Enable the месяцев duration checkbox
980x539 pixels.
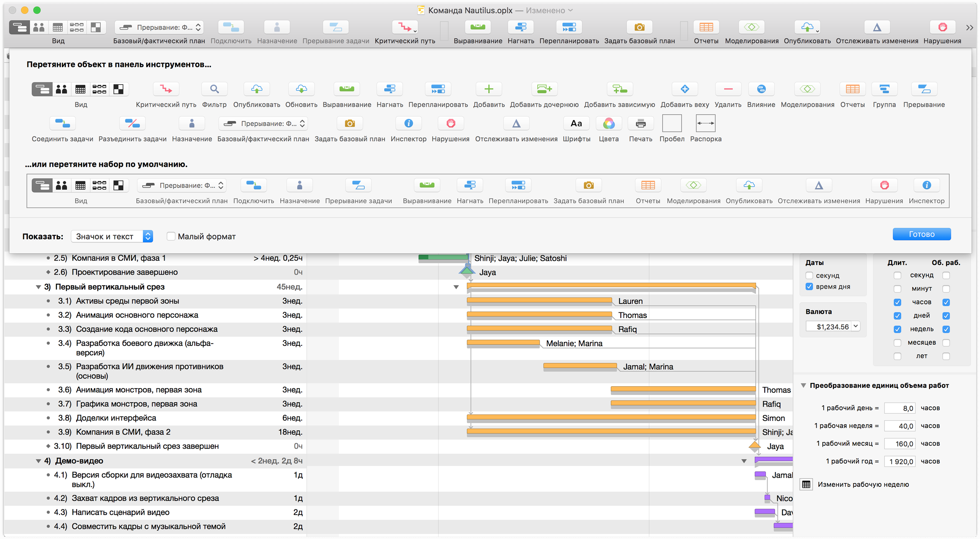coord(897,343)
